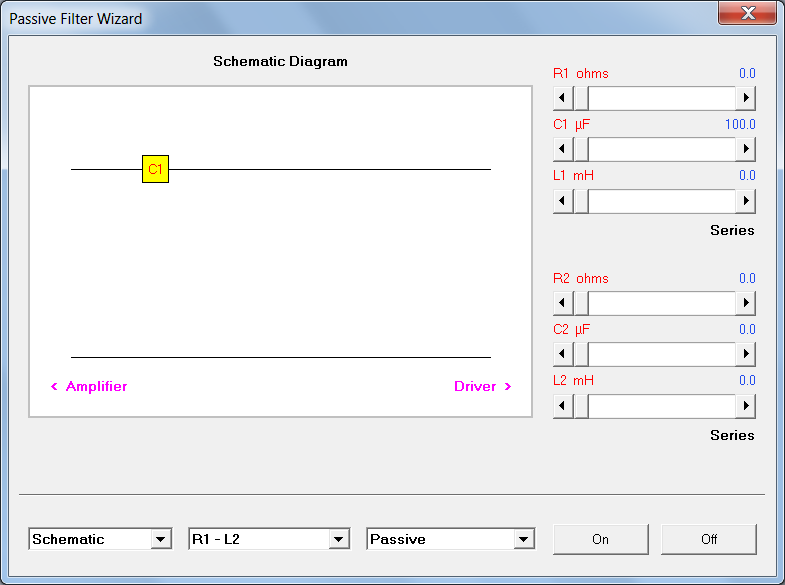This screenshot has height=585, width=785.
Task: Click the C1 µF value 100.0
Action: tap(740, 124)
